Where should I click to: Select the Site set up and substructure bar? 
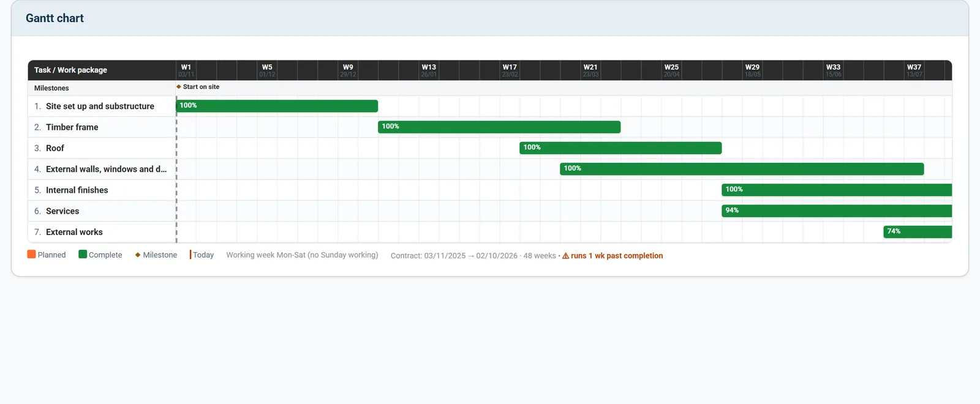click(277, 106)
